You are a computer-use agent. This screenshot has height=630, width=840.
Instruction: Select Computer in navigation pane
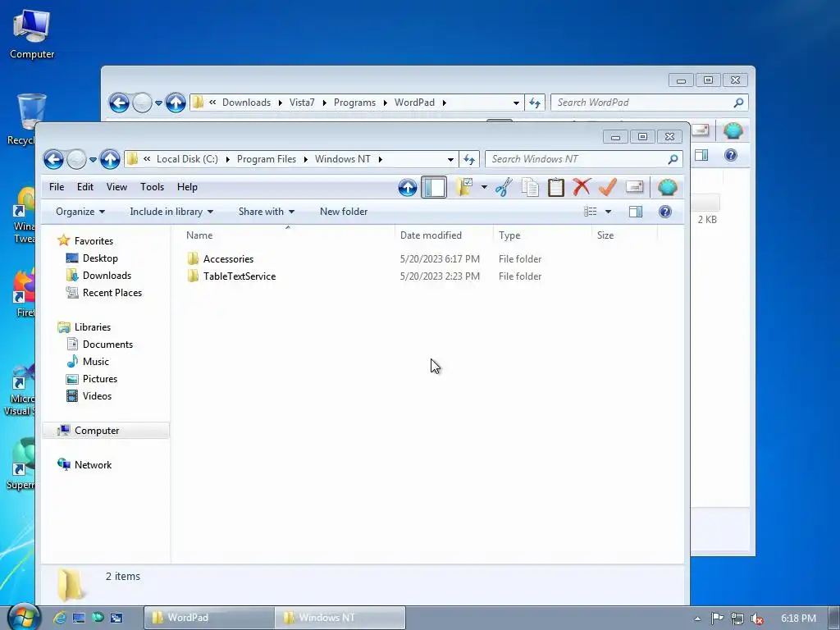click(x=97, y=431)
